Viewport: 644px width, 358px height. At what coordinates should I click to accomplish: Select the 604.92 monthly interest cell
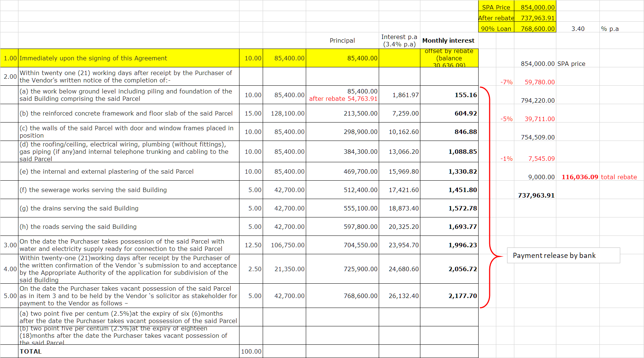449,113
